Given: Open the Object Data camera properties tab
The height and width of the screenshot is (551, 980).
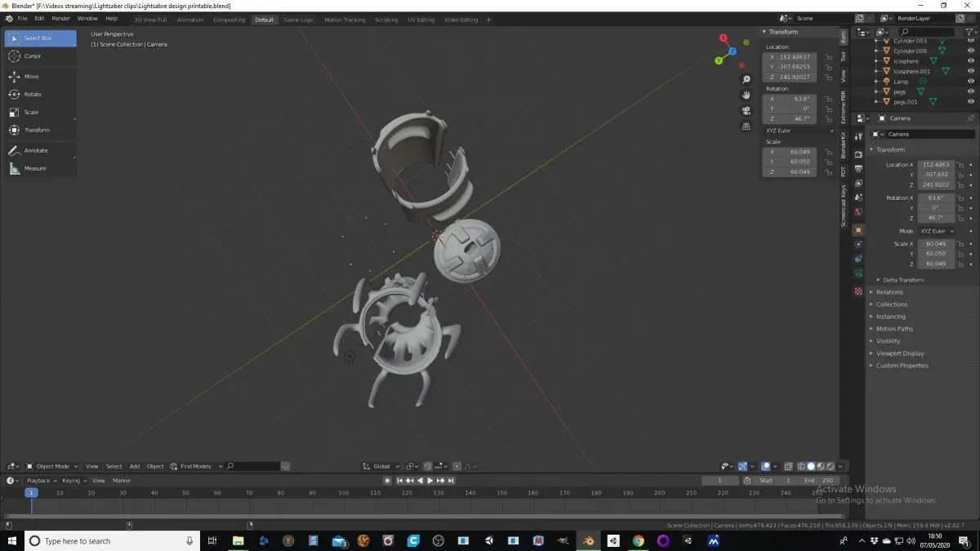Looking at the screenshot, I should (858, 273).
